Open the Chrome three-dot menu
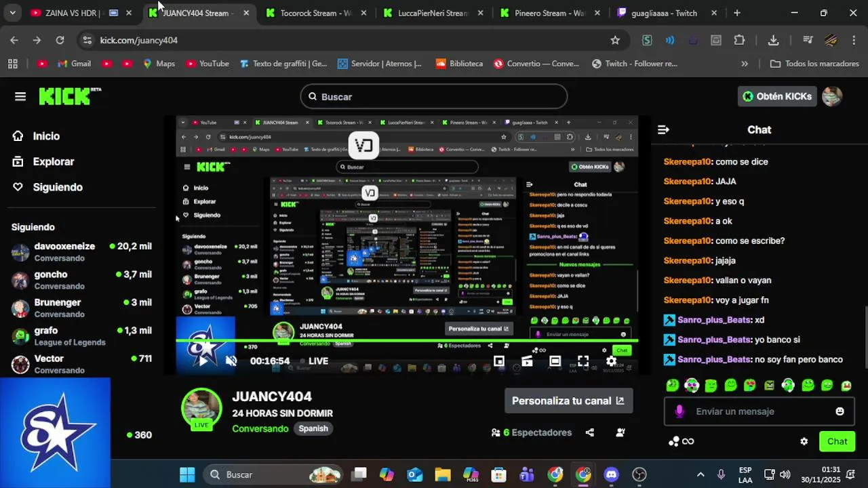Screen dimensions: 868x488 [854, 40]
